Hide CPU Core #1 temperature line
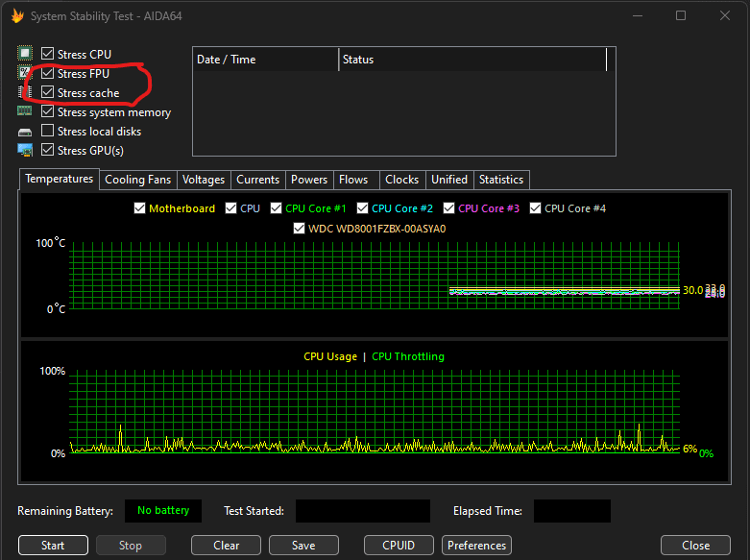 (276, 208)
